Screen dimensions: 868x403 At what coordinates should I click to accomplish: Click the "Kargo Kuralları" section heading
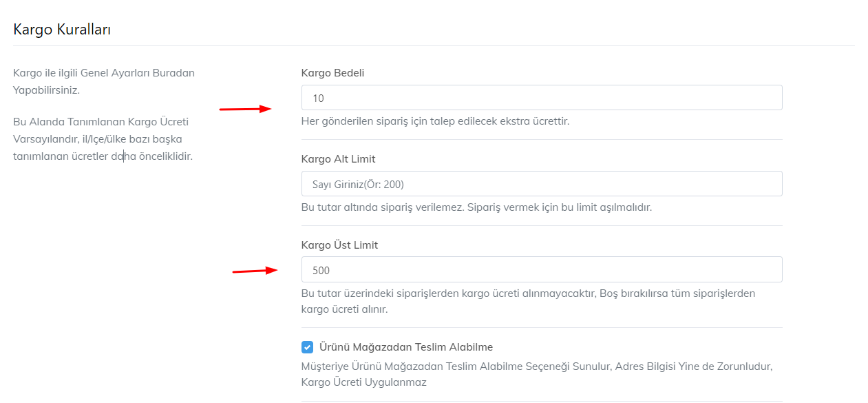click(62, 30)
